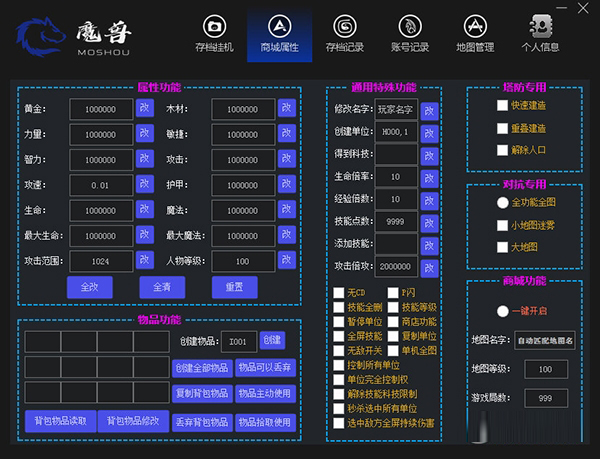Viewport: 600px width, 459px height.
Task: Click the 全清 button
Action: tap(162, 287)
